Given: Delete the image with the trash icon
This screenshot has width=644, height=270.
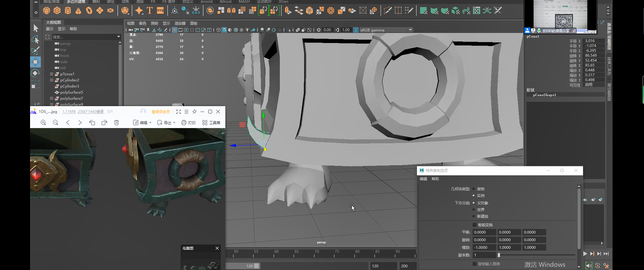Looking at the screenshot, I should pos(116,123).
